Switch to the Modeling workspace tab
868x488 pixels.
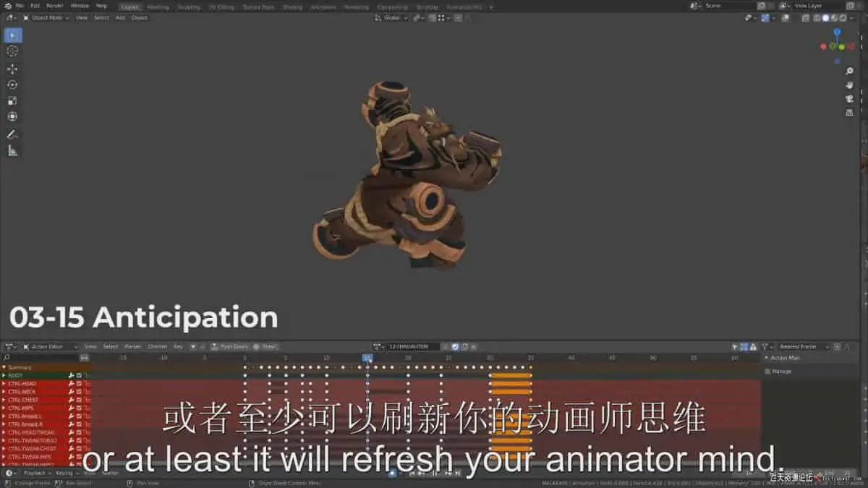tap(158, 7)
